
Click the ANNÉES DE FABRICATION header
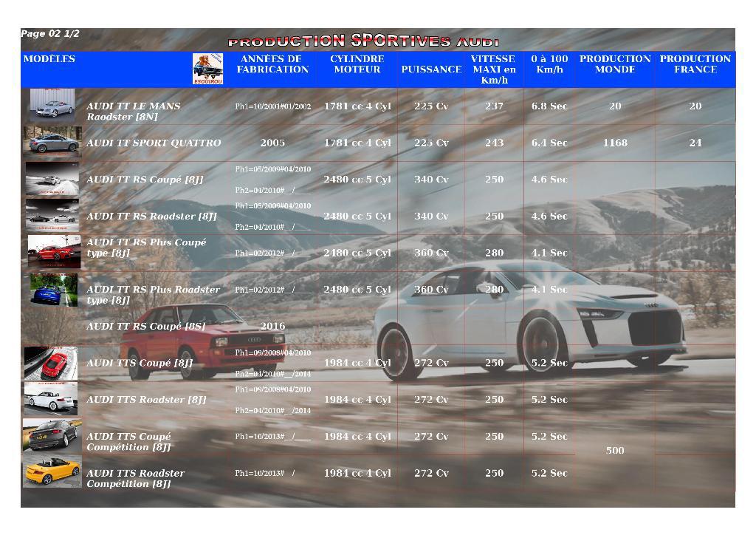point(272,66)
